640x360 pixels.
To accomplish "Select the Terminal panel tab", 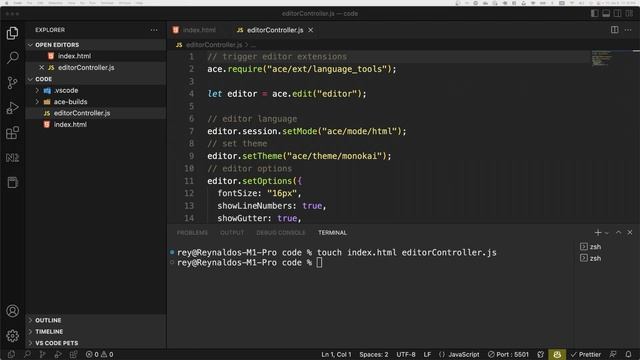I will click(332, 233).
